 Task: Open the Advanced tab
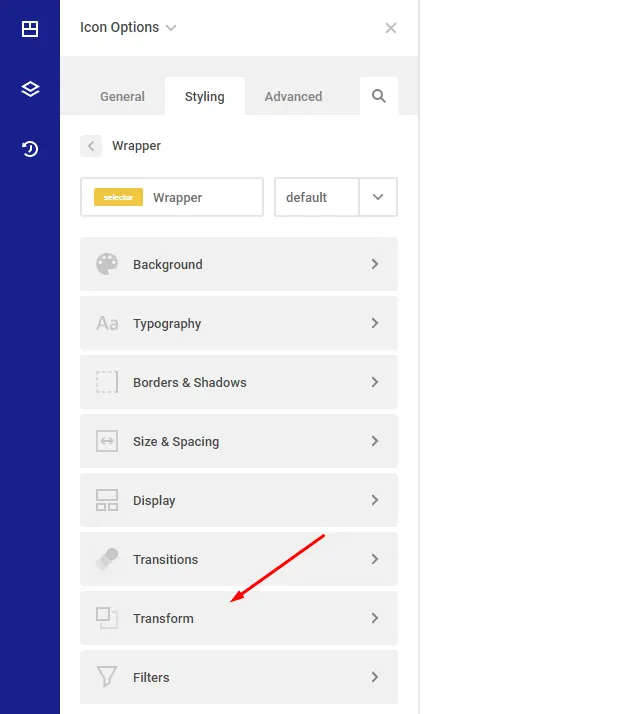(x=293, y=97)
